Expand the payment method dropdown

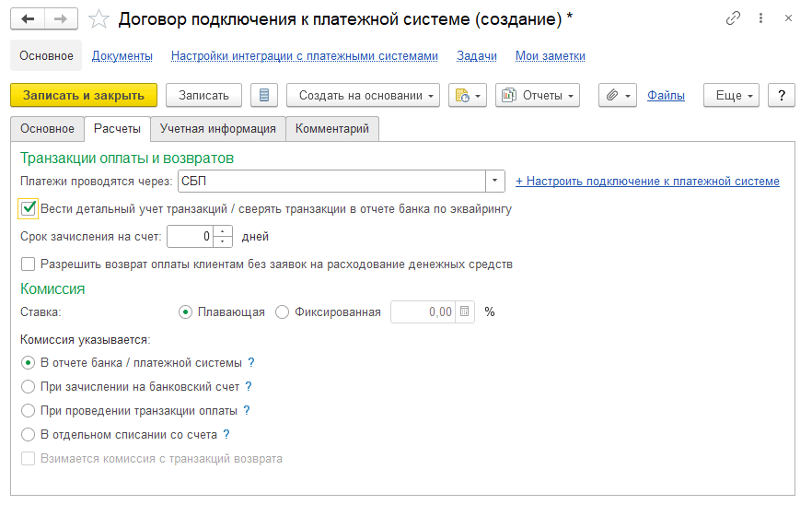495,181
